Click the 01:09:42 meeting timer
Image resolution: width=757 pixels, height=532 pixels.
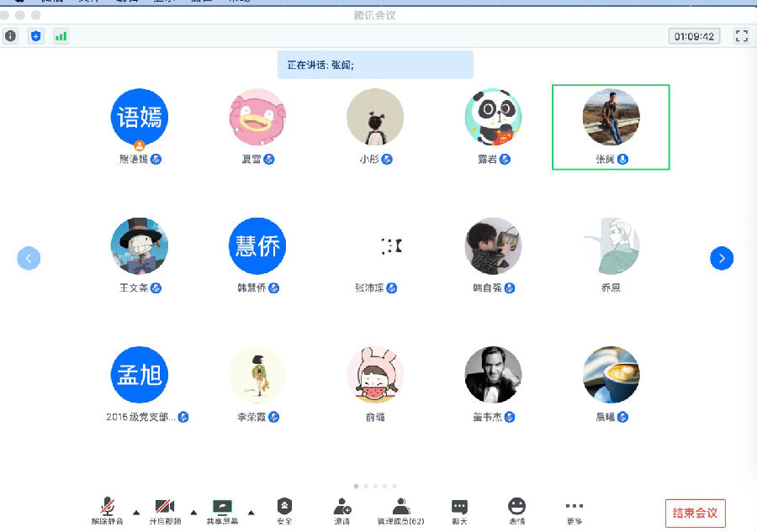tap(694, 36)
